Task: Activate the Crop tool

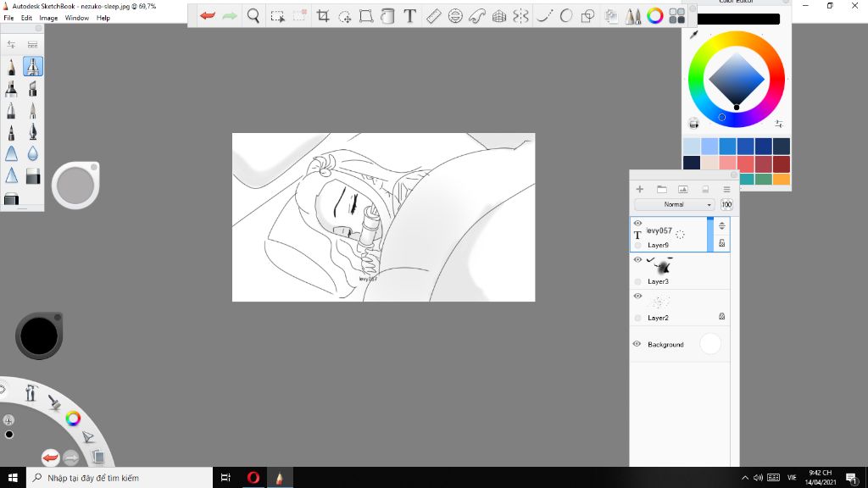Action: (323, 15)
